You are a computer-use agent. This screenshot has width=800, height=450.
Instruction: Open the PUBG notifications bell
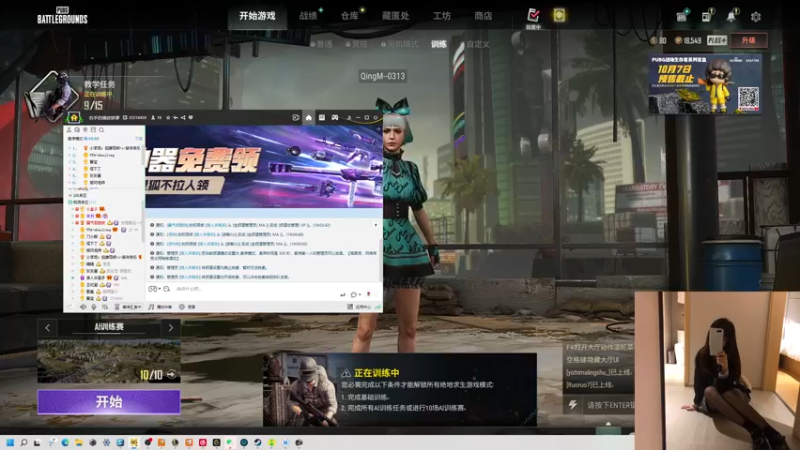pyautogui.click(x=731, y=16)
